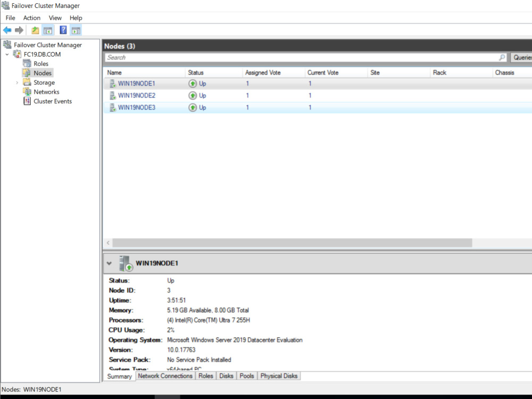Select Roles in the console tree
The width and height of the screenshot is (532, 399).
tap(41, 63)
